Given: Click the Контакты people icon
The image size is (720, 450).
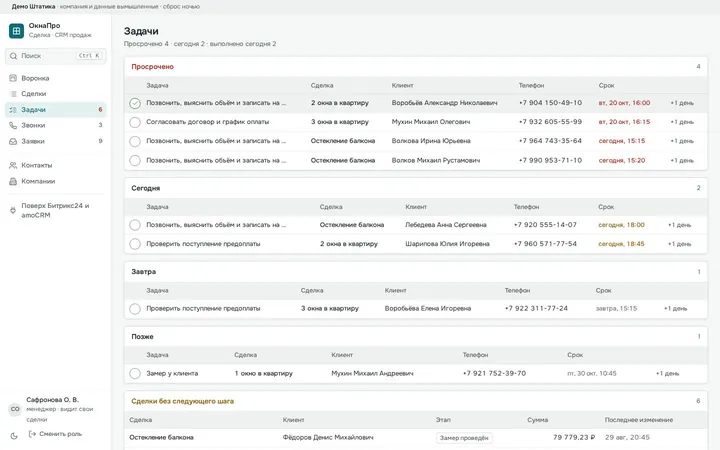Looking at the screenshot, I should pyautogui.click(x=13, y=165).
